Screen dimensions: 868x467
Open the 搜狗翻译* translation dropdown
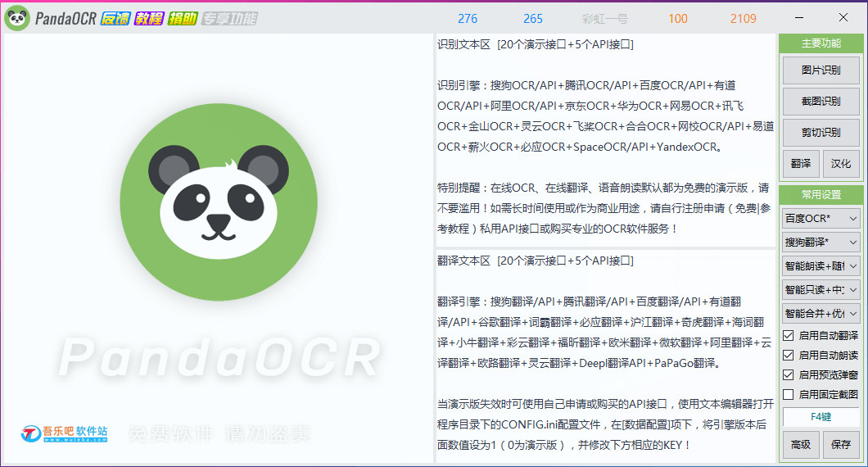821,242
